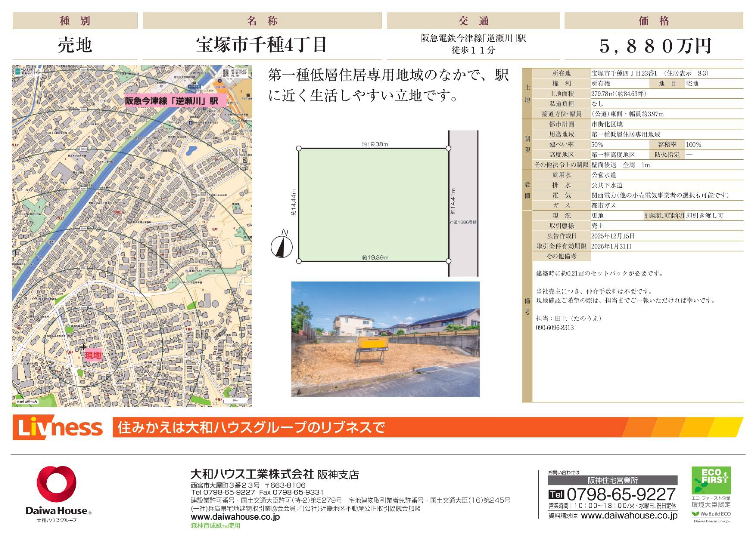
Task: Click the 0798-65-9227 large phone number
Action: (621, 494)
